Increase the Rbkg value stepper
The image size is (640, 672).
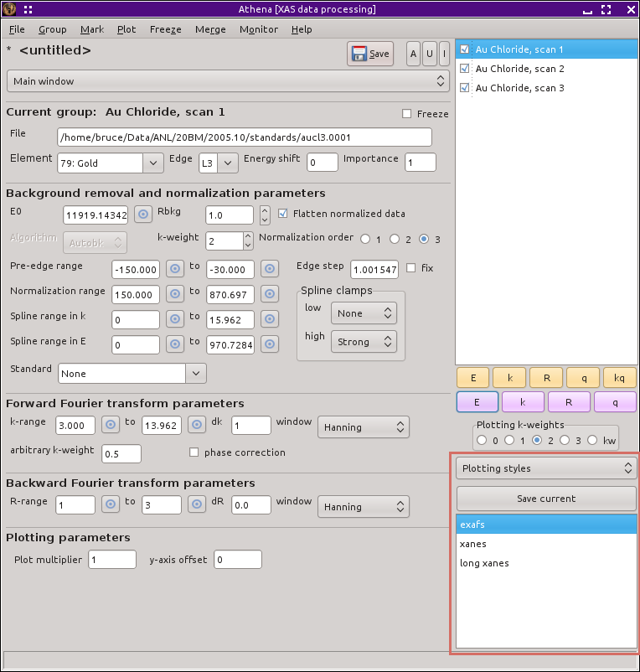[x=265, y=210]
